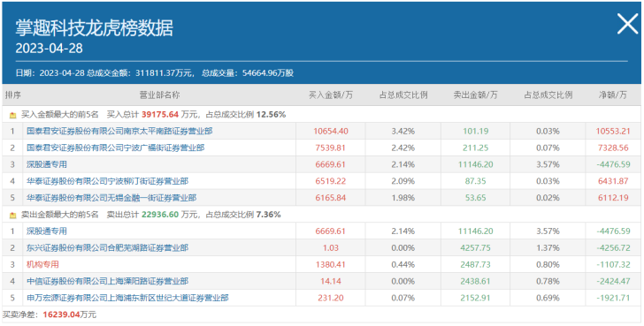Select the 1.98% buy ratio cell
644x326 pixels.
click(402, 198)
